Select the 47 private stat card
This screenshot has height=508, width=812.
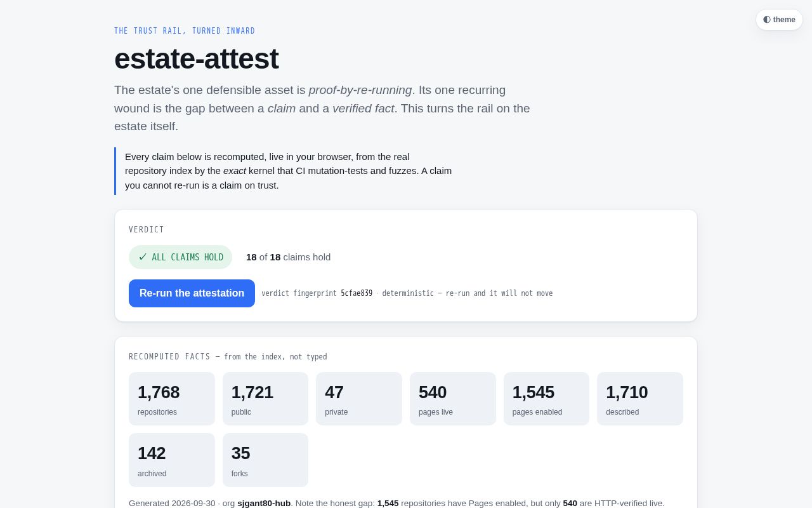tap(359, 399)
